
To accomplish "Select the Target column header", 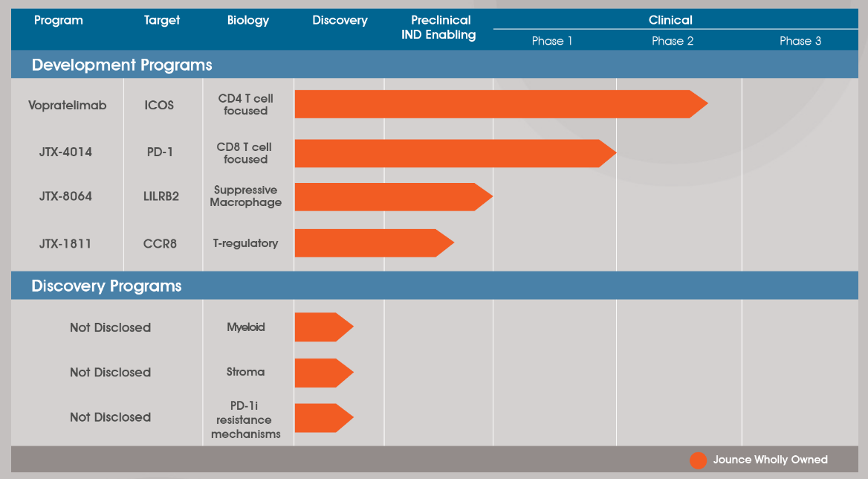I will click(x=162, y=21).
